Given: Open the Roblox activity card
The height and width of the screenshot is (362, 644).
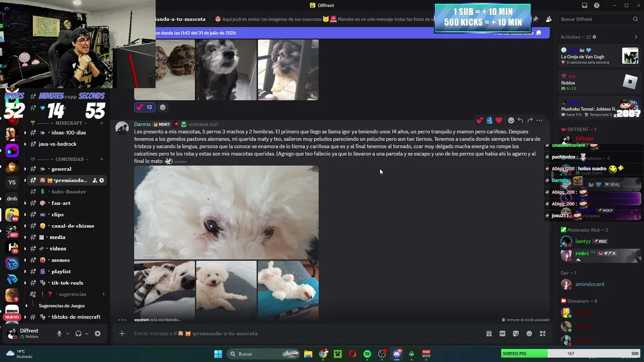Looking at the screenshot, I should (x=600, y=82).
